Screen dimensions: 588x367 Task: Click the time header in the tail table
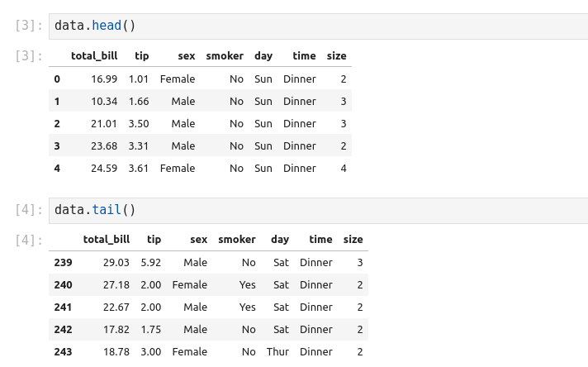[320, 240]
